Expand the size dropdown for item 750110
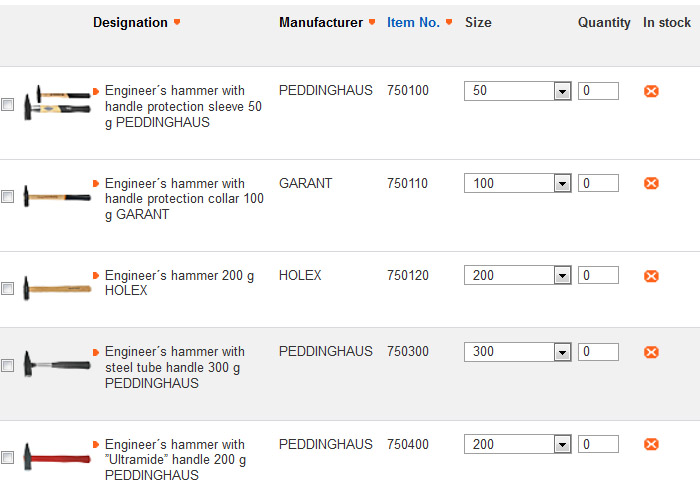Image resolution: width=700 pixels, height=500 pixels. click(562, 184)
